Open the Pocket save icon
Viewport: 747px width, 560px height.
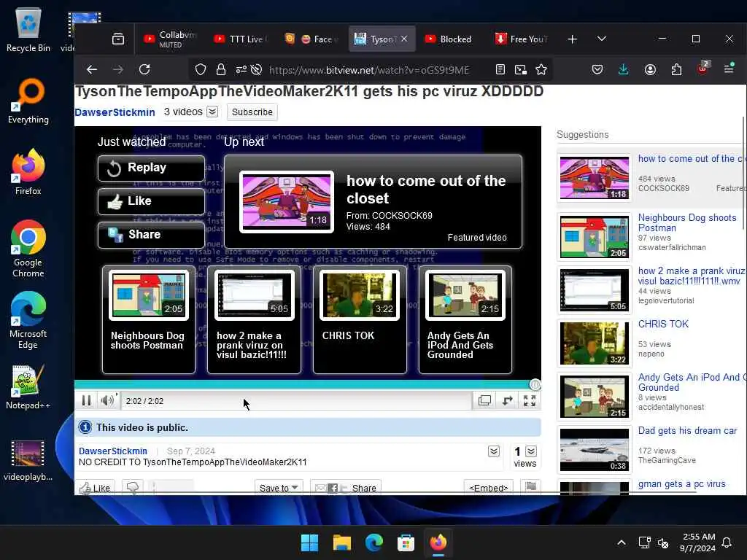coord(597,69)
